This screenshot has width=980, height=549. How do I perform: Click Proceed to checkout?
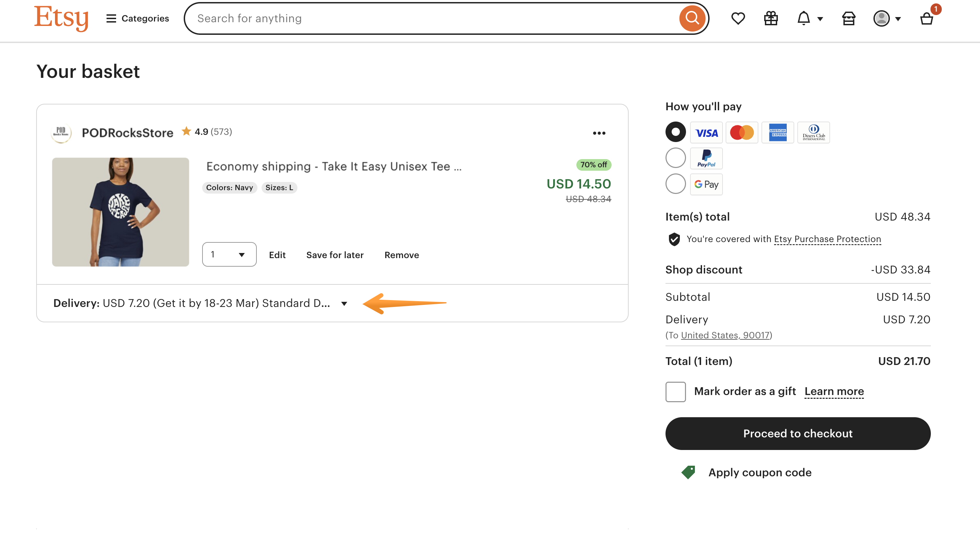(797, 433)
